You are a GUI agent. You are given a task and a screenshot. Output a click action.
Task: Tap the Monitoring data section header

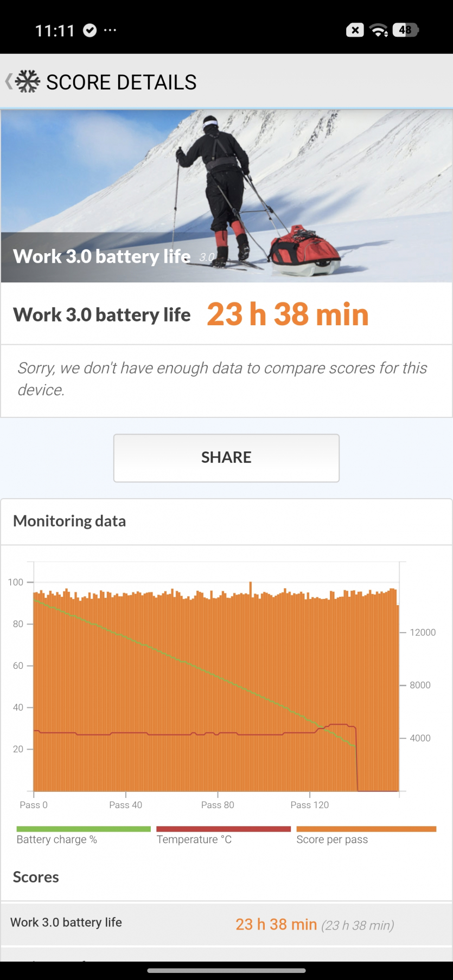coord(69,521)
